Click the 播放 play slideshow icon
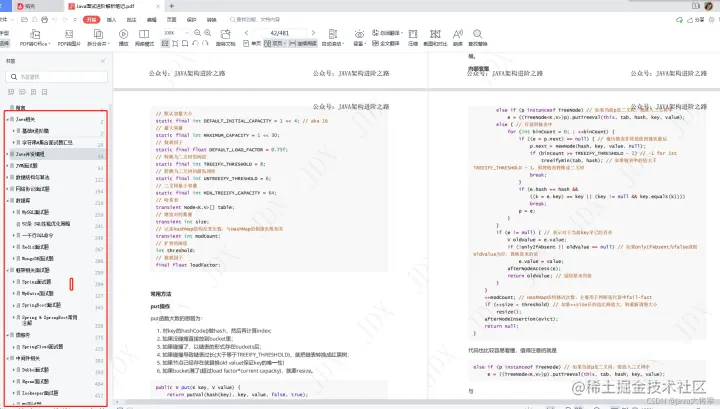The width and height of the screenshot is (720, 409). 124,34
